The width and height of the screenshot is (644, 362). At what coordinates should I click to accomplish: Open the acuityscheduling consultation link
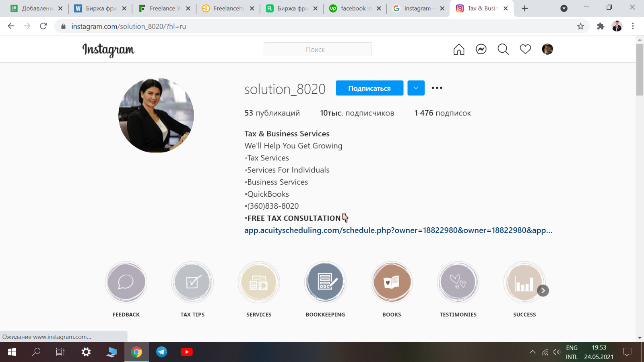tap(398, 230)
